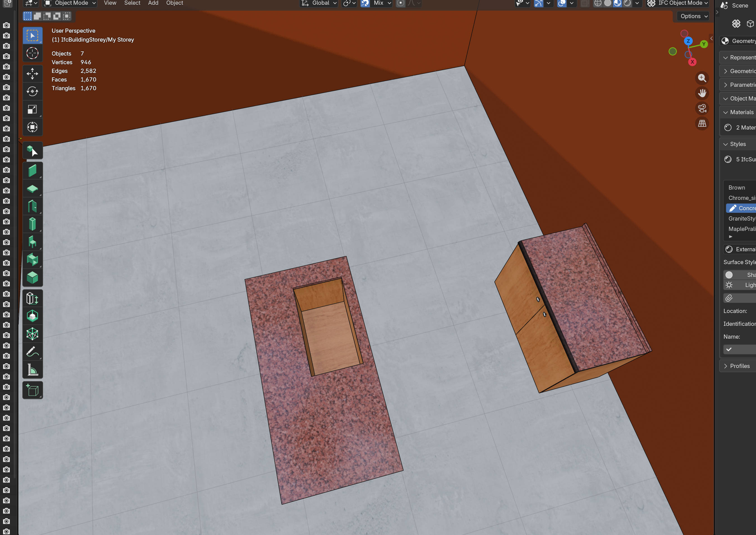
Task: Click the Add Cube tool
Action: 32,390
